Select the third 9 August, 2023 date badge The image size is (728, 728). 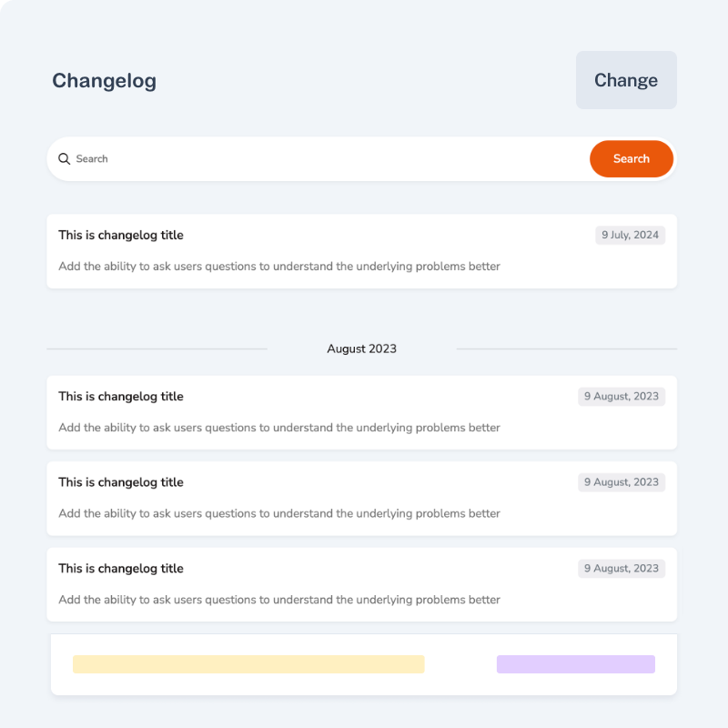point(622,569)
